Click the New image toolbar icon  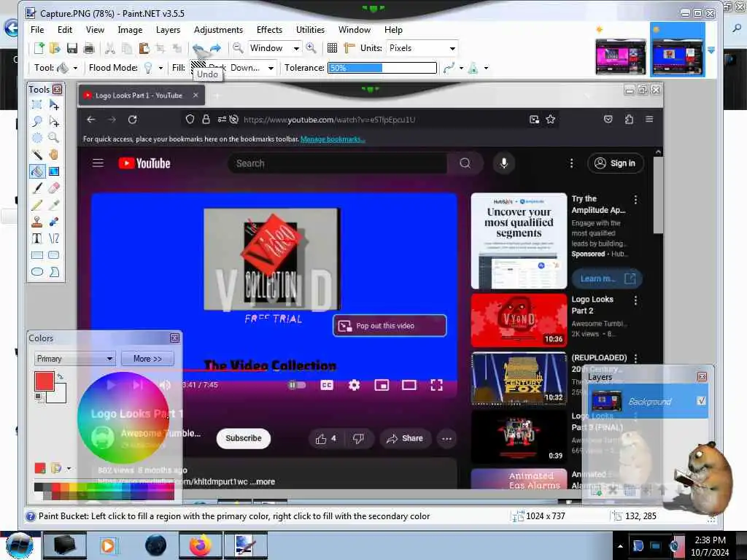click(x=39, y=48)
